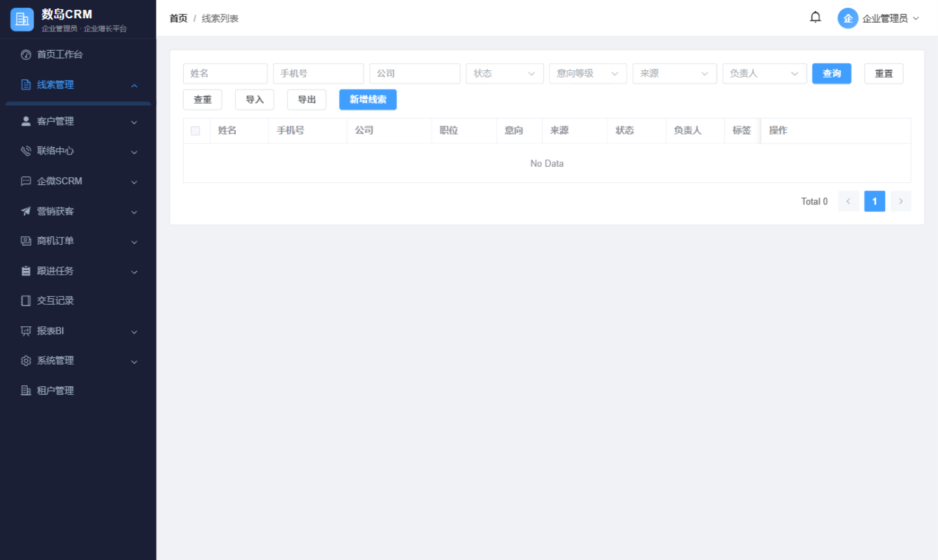Image resolution: width=938 pixels, height=560 pixels.
Task: Click the 首页工作台 dashboard icon
Action: click(26, 55)
